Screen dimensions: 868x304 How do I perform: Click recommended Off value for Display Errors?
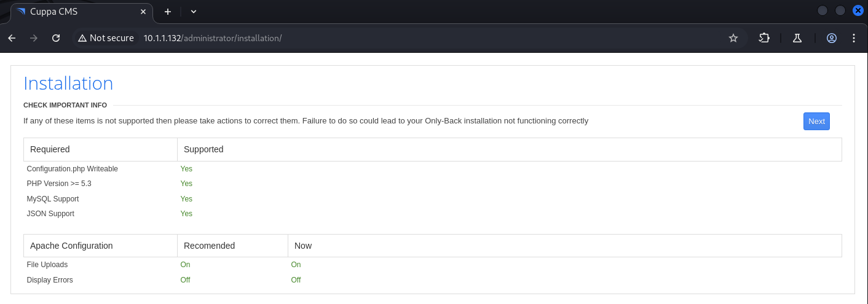185,280
